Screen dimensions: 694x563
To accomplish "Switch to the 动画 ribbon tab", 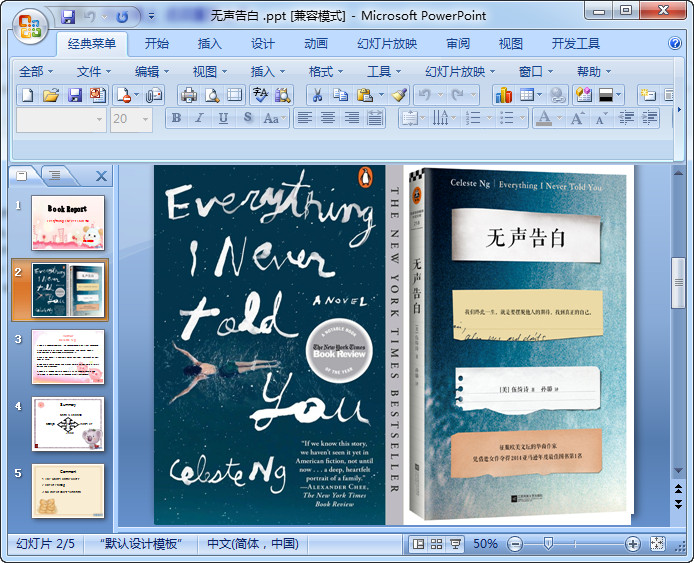I will point(316,43).
